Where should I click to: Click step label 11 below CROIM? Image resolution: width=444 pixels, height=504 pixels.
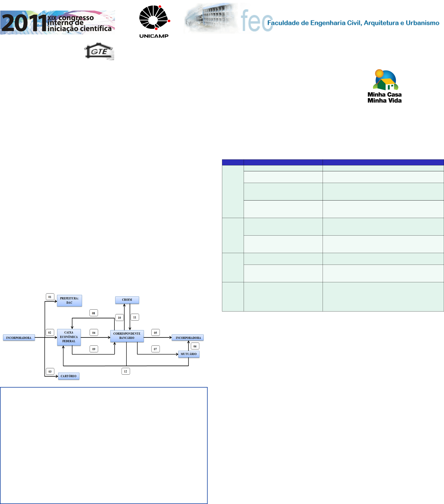tap(135, 317)
